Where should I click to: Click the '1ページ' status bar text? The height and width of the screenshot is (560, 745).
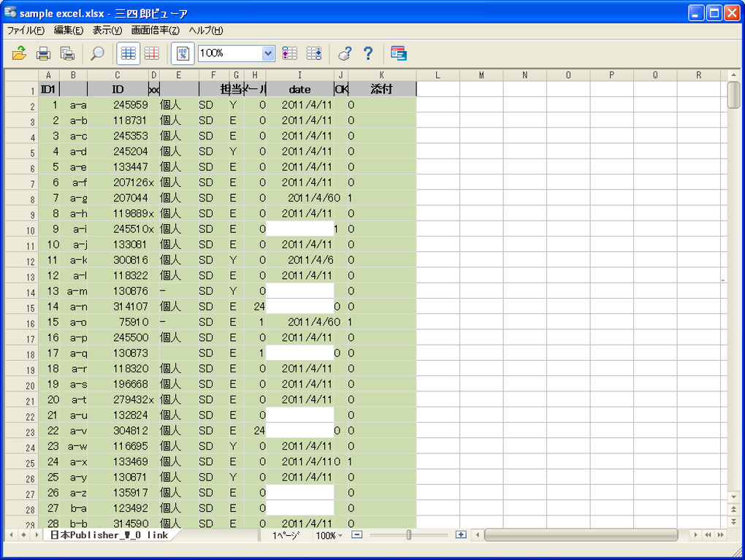coord(286,535)
